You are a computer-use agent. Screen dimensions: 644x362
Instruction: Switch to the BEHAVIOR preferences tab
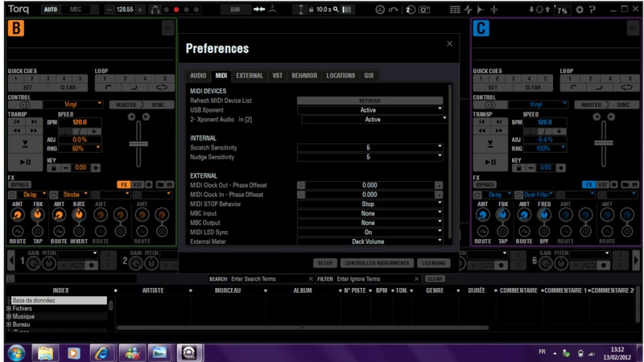click(x=304, y=76)
